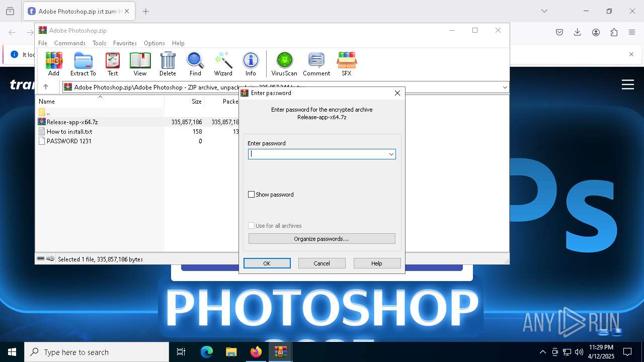644x362 pixels.
Task: Open the View toolbar icon
Action: (x=140, y=64)
